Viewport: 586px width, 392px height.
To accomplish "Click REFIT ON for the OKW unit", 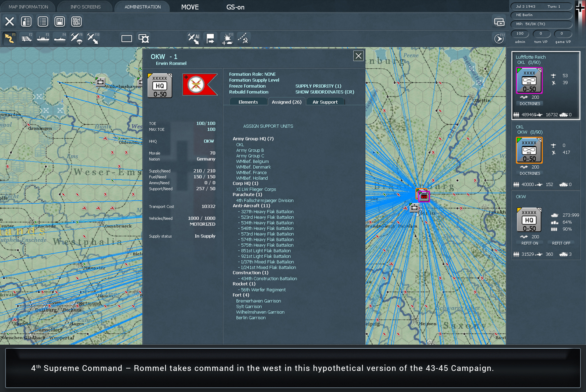I will (530, 243).
